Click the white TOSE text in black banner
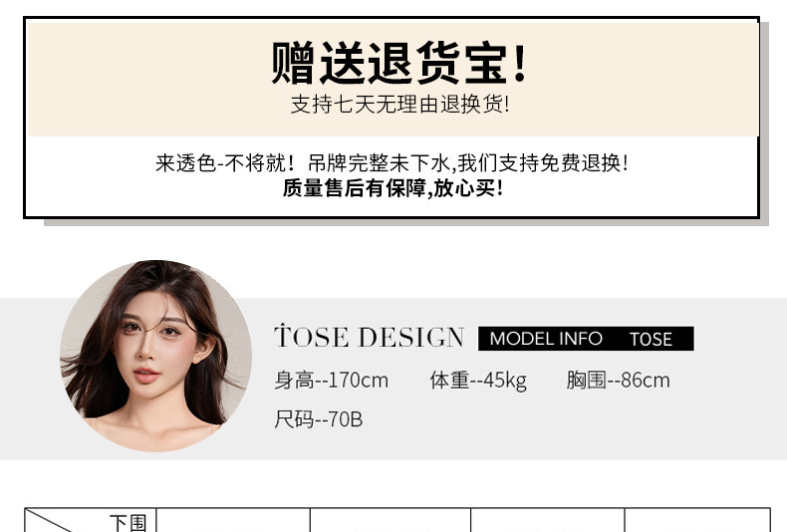 pyautogui.click(x=651, y=340)
